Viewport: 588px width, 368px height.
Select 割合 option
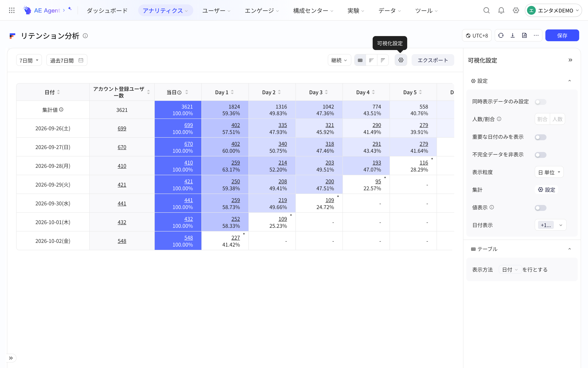[542, 119]
